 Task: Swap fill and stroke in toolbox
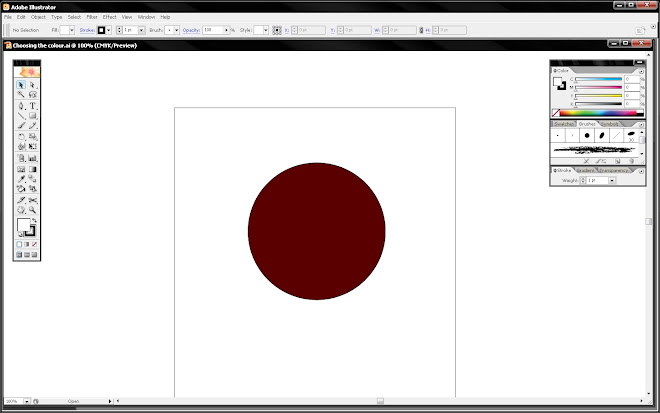[34, 220]
